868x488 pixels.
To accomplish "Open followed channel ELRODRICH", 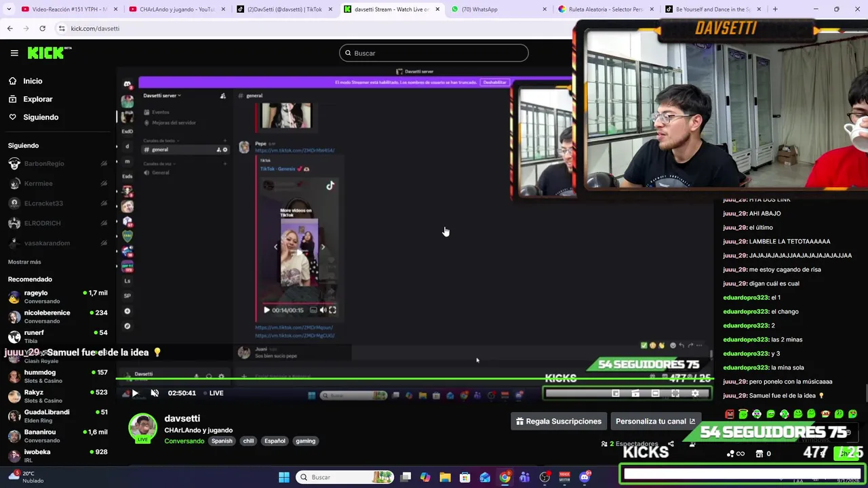I will [58, 223].
